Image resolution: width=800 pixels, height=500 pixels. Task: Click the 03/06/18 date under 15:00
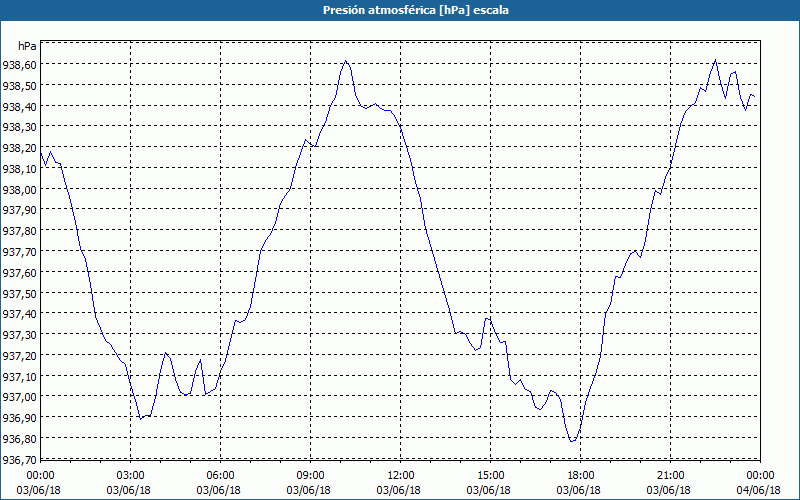(x=488, y=490)
